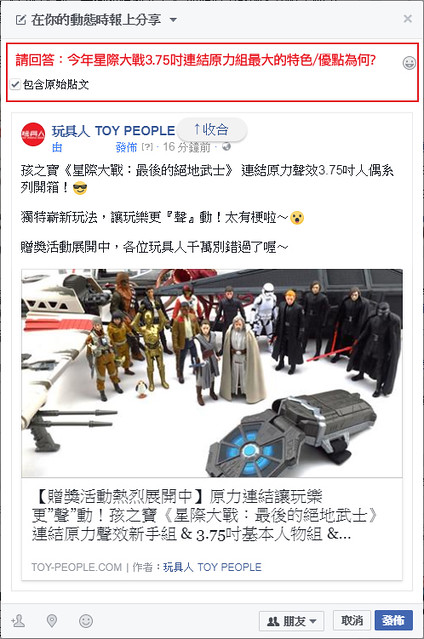
Task: Click the 取消 cancel button
Action: pos(352,620)
